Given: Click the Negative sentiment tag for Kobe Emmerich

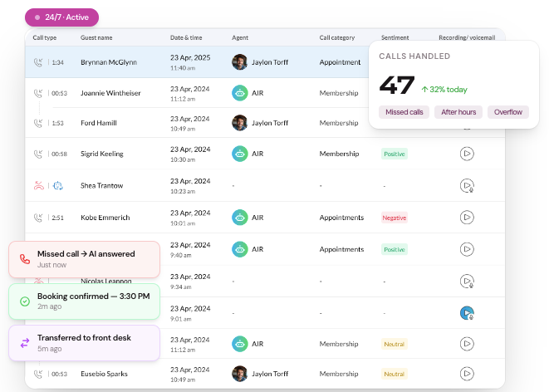Looking at the screenshot, I should tap(395, 218).
